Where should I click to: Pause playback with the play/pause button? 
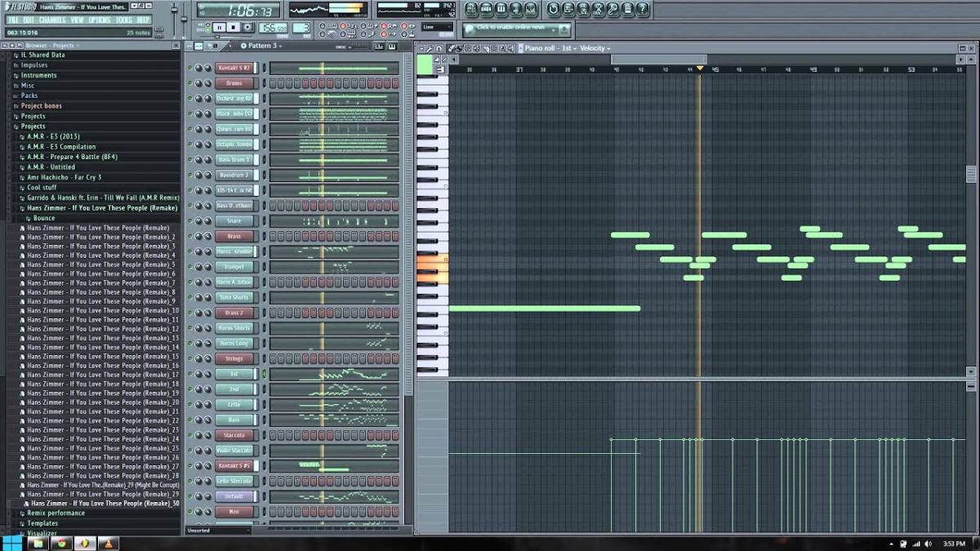point(219,28)
